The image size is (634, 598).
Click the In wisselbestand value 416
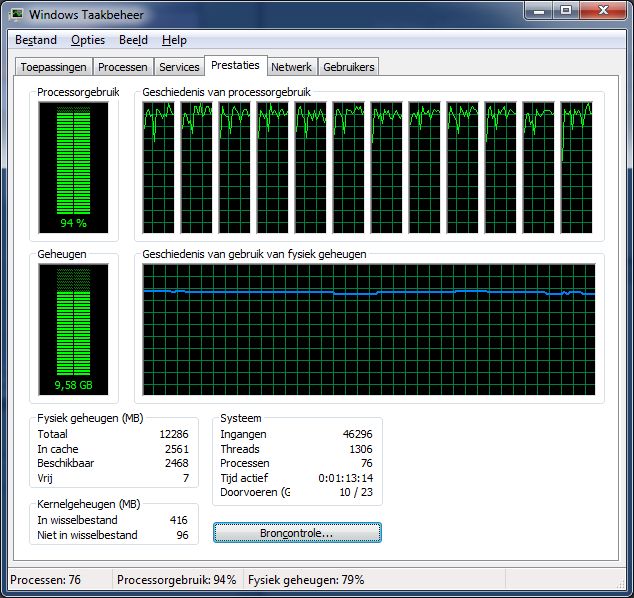tap(178, 520)
